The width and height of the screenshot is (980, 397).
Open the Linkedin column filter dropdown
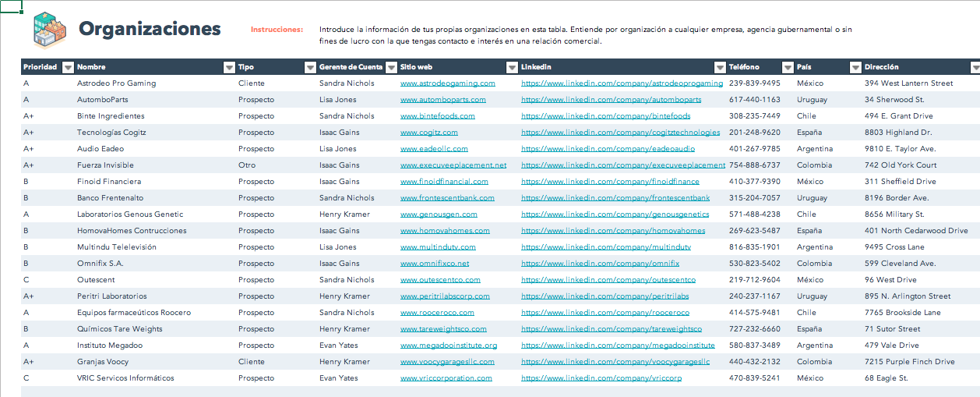720,67
